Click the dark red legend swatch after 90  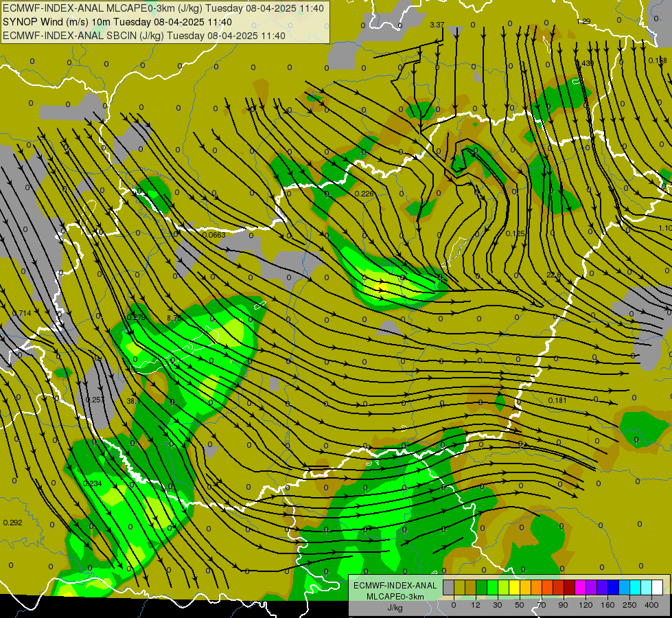570,587
